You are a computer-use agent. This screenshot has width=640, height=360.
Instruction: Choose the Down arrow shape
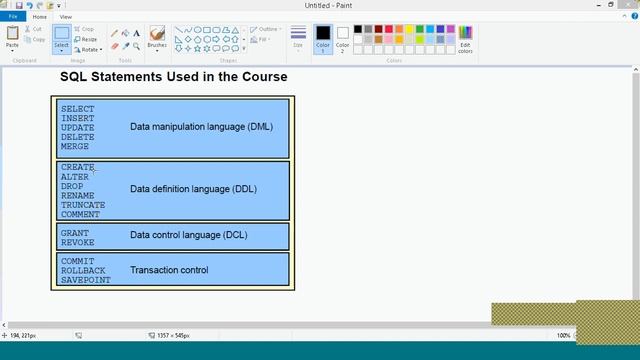tap(178, 49)
